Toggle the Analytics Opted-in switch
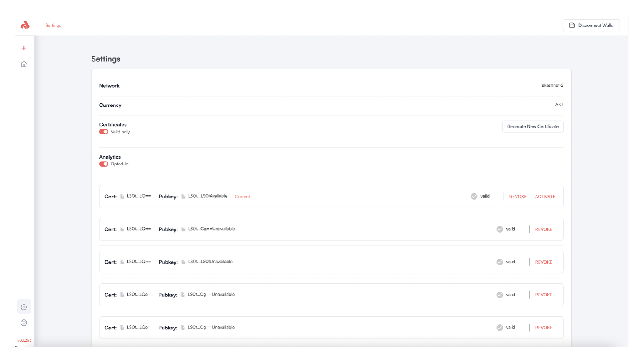The width and height of the screenshot is (644, 362). pyautogui.click(x=103, y=164)
